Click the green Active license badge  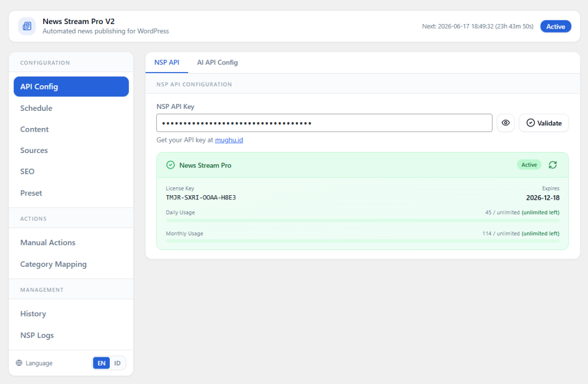click(x=529, y=165)
